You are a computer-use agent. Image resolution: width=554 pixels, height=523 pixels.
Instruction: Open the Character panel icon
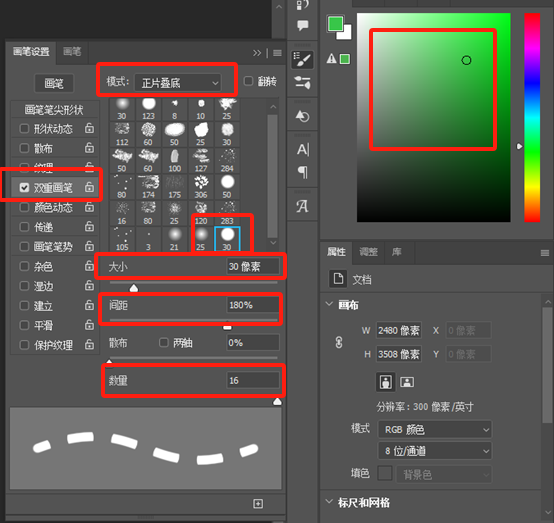click(303, 149)
